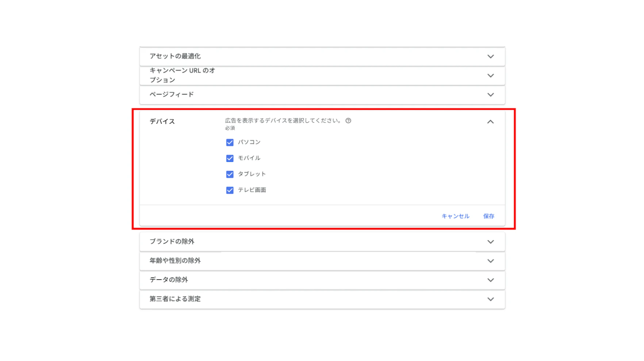
Task: Expand the ページフィード section chevron
Action: click(x=491, y=95)
